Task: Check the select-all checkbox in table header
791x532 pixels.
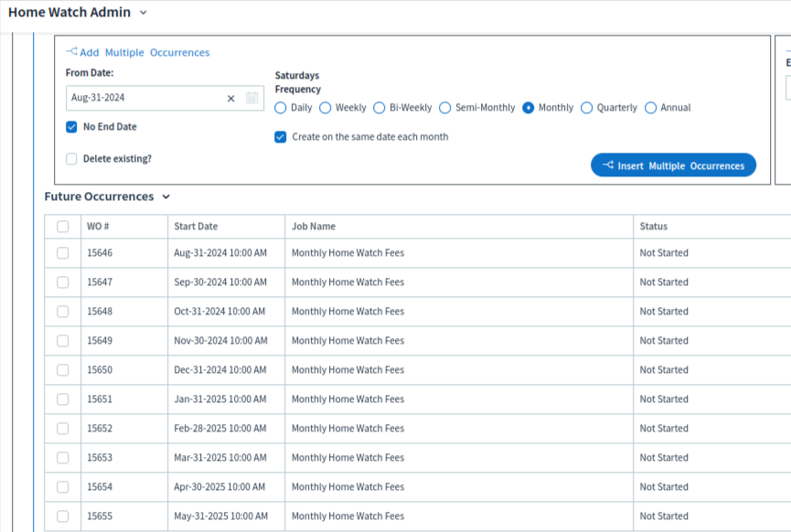Action: tap(62, 227)
